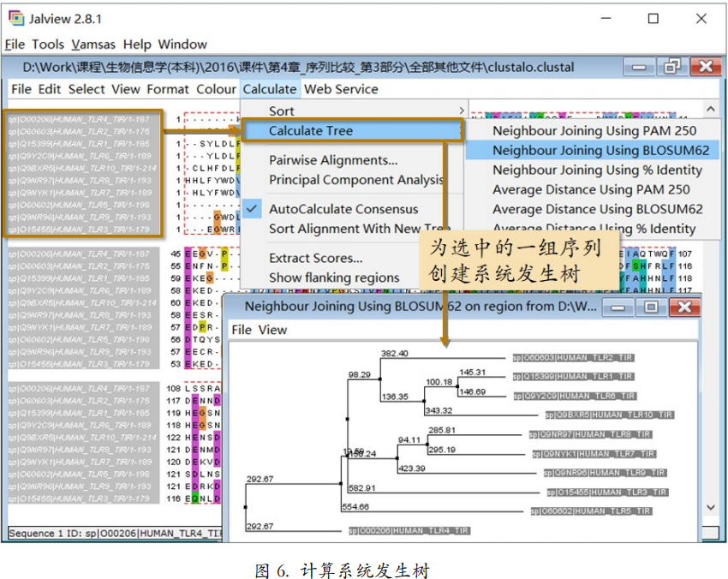Close the clustalo.clustal alignment window
The height and width of the screenshot is (579, 728).
(706, 66)
